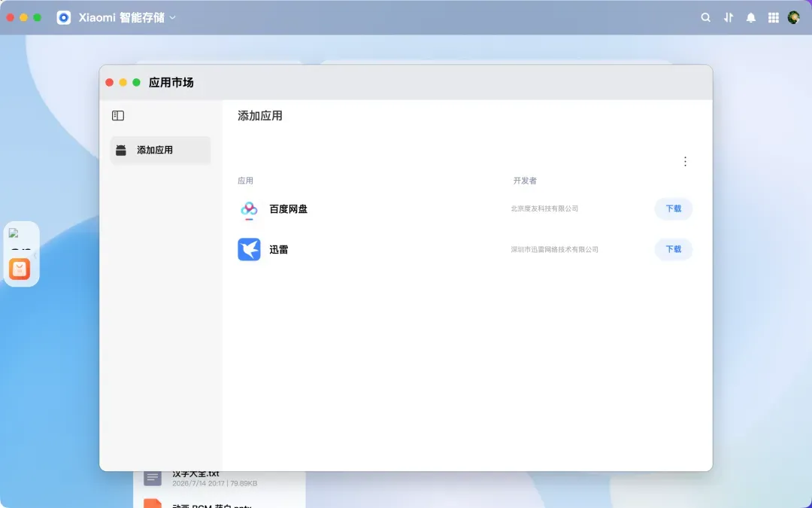Download the 迅雷 app

click(x=673, y=249)
